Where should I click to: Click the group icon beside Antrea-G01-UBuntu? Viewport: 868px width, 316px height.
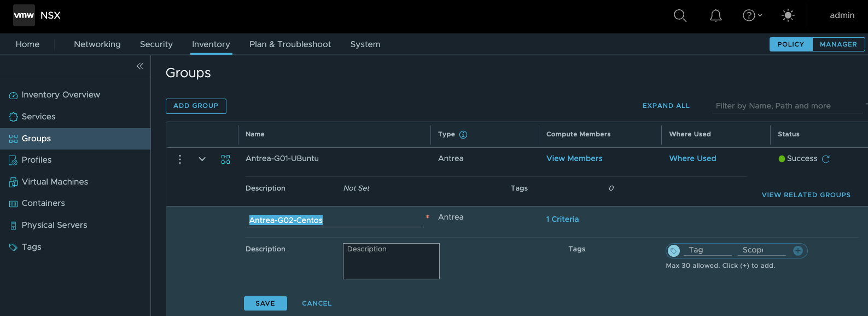click(225, 159)
